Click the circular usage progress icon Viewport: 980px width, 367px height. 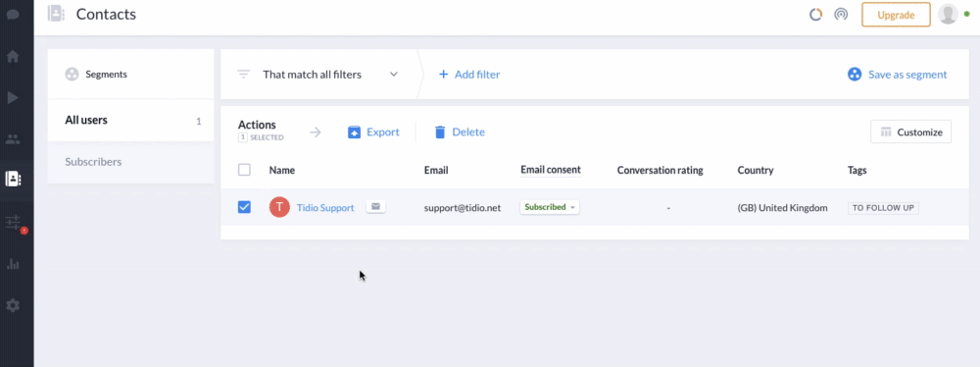point(815,15)
